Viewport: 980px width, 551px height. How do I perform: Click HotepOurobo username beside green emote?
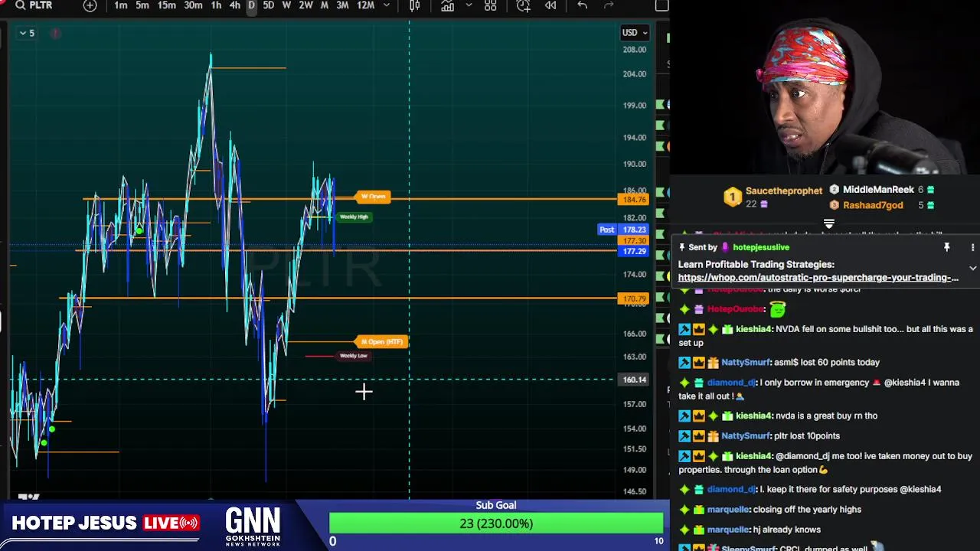(x=735, y=309)
